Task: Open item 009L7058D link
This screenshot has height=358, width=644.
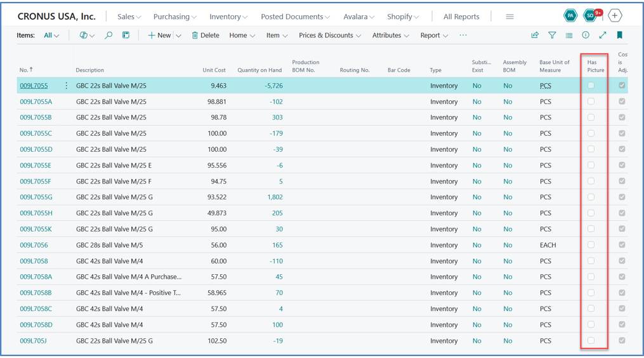Action: click(x=36, y=325)
